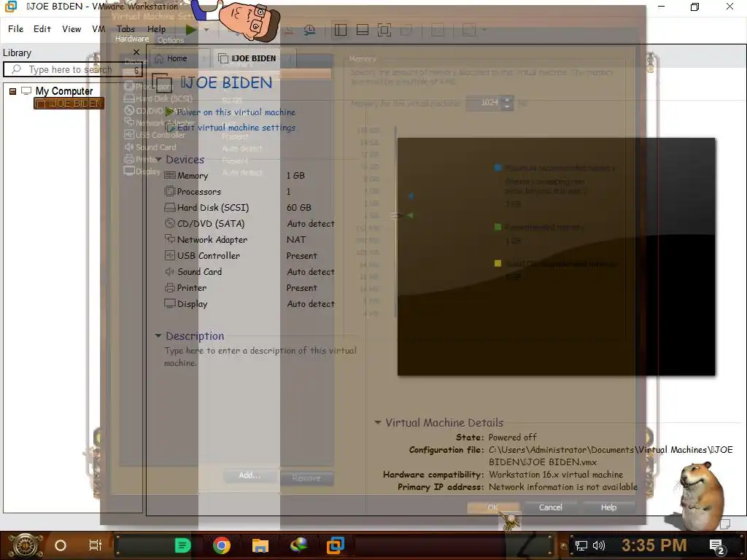This screenshot has height=560, width=747.
Task: Click the Display device icon
Action: (x=169, y=303)
